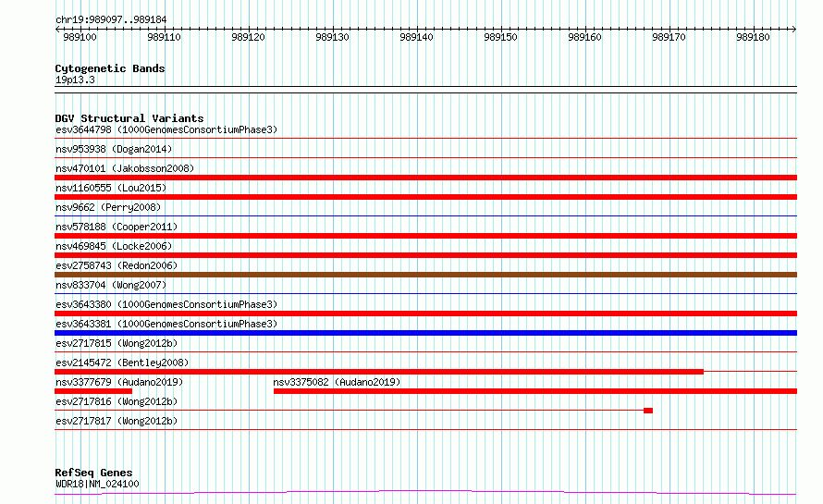Click the 19p13.3 band label
The image size is (823, 504).
75,80
